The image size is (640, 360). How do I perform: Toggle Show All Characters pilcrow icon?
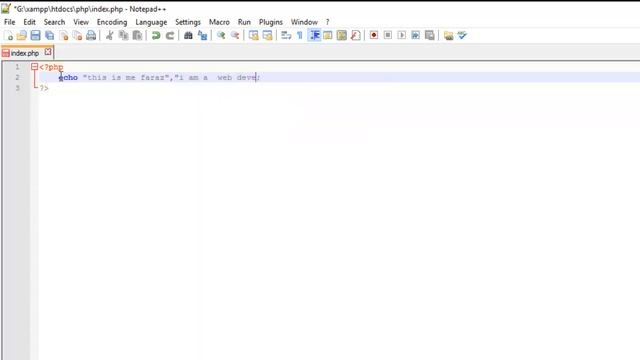coord(300,36)
